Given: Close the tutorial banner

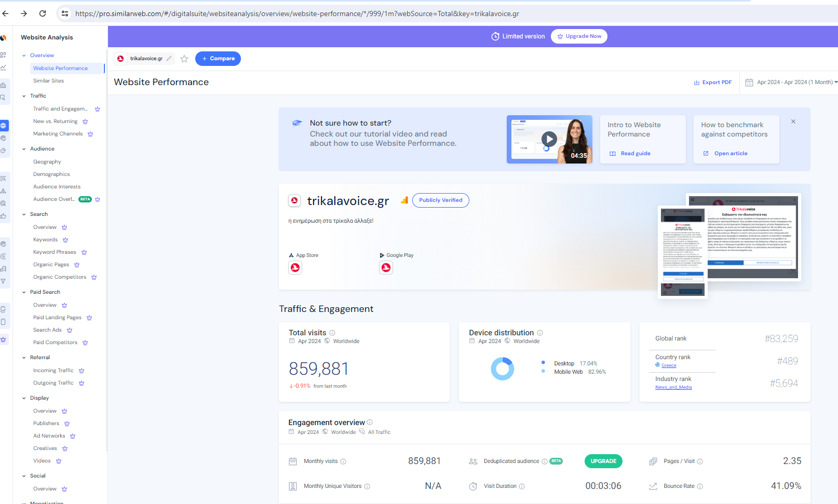Looking at the screenshot, I should tap(793, 121).
